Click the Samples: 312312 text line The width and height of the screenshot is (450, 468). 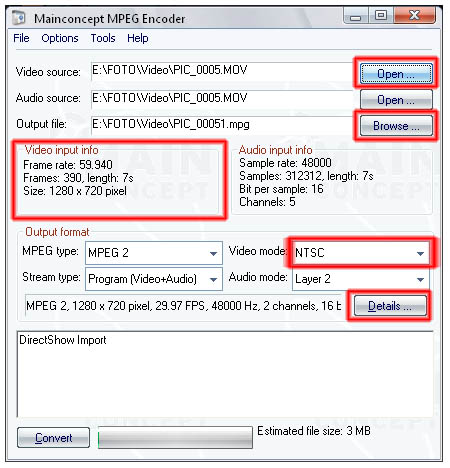[306, 176]
